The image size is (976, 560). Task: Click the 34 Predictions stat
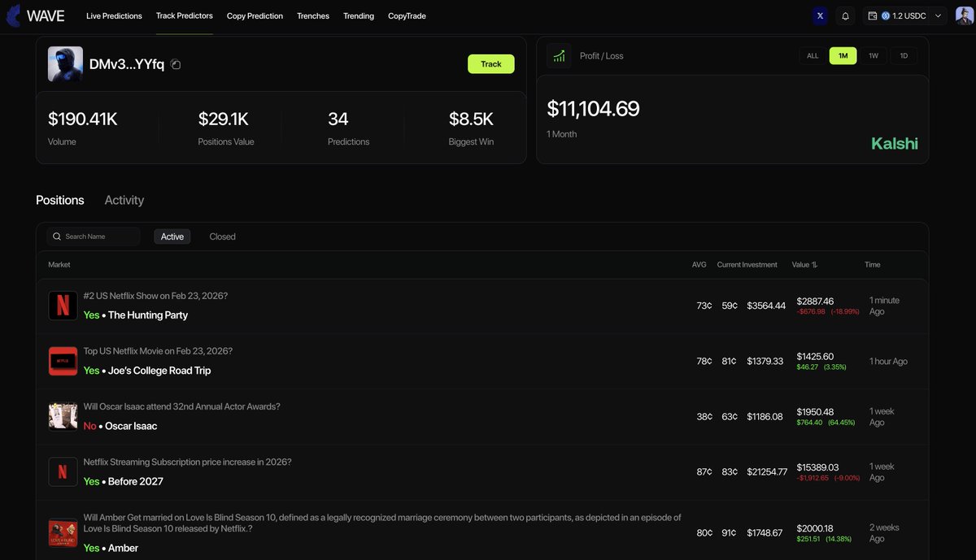click(x=338, y=119)
